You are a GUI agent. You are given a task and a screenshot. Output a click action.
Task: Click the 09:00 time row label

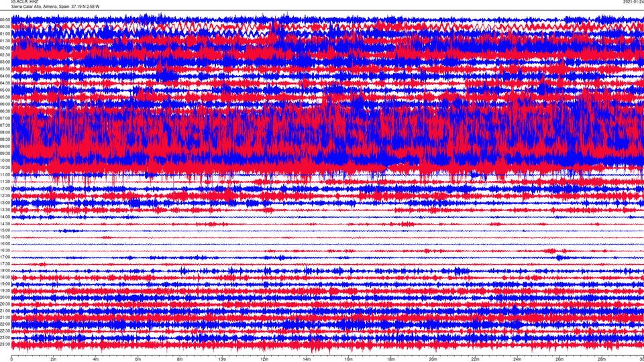[x=5, y=146]
